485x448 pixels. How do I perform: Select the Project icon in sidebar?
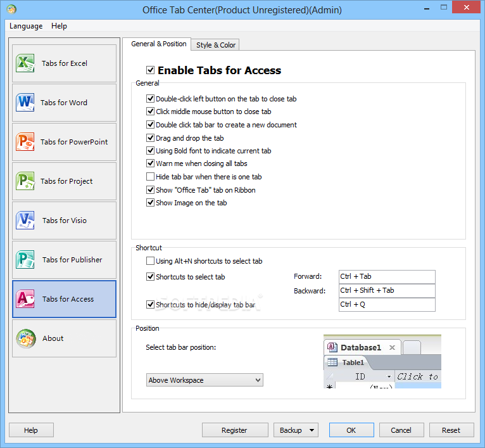click(x=25, y=181)
